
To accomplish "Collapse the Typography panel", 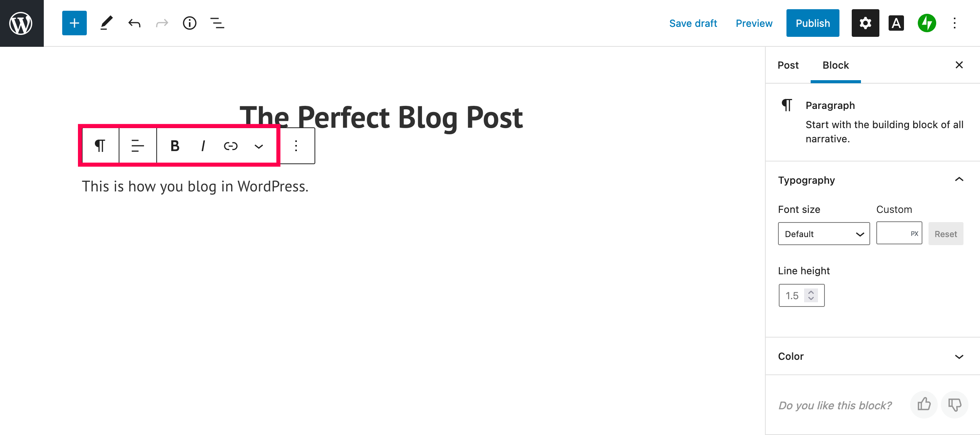I will [x=959, y=180].
